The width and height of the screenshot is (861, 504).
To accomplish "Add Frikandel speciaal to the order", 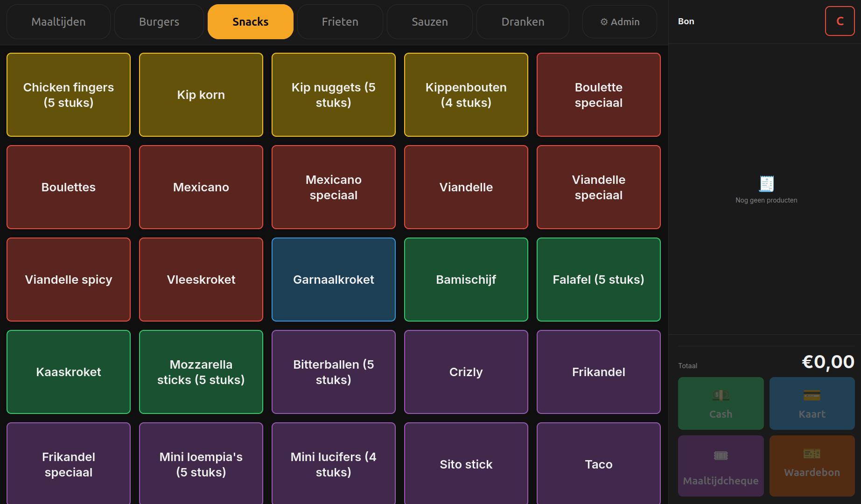I will [69, 463].
